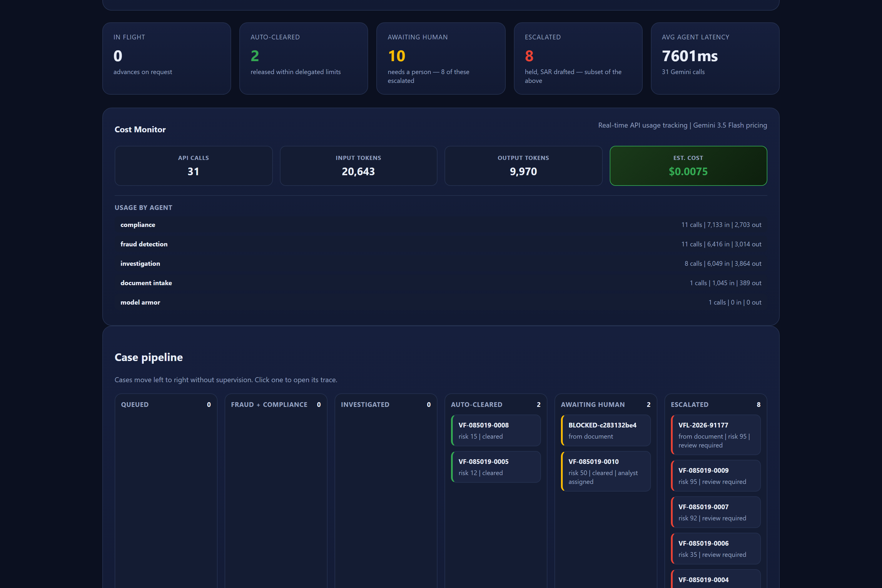The width and height of the screenshot is (882, 588).
Task: Select the compliance agent usage row
Action: tap(441, 225)
